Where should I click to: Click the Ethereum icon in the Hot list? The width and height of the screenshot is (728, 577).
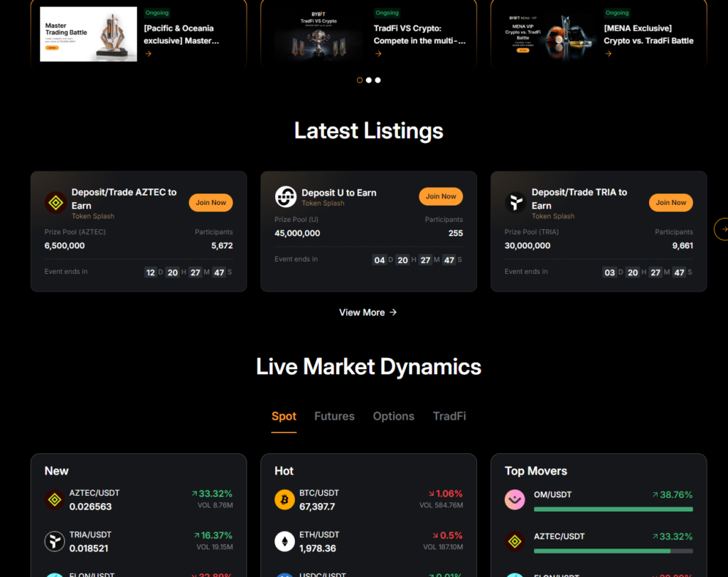(284, 541)
